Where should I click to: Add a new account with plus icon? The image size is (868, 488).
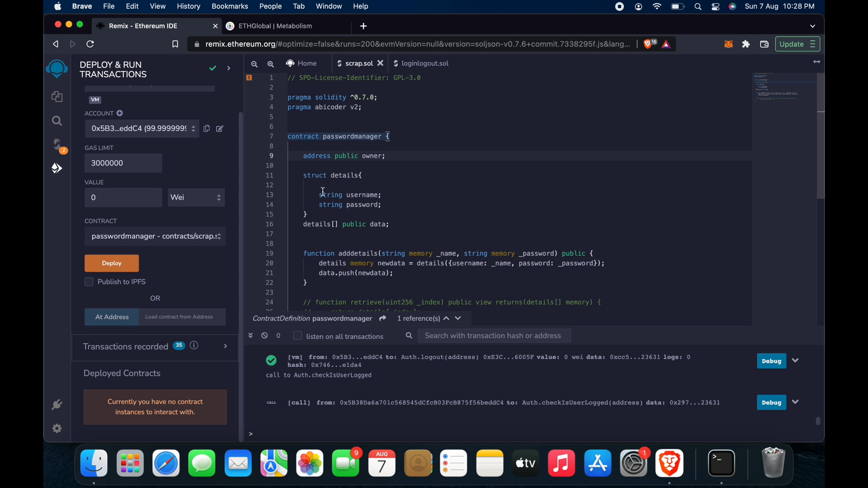pyautogui.click(x=120, y=113)
